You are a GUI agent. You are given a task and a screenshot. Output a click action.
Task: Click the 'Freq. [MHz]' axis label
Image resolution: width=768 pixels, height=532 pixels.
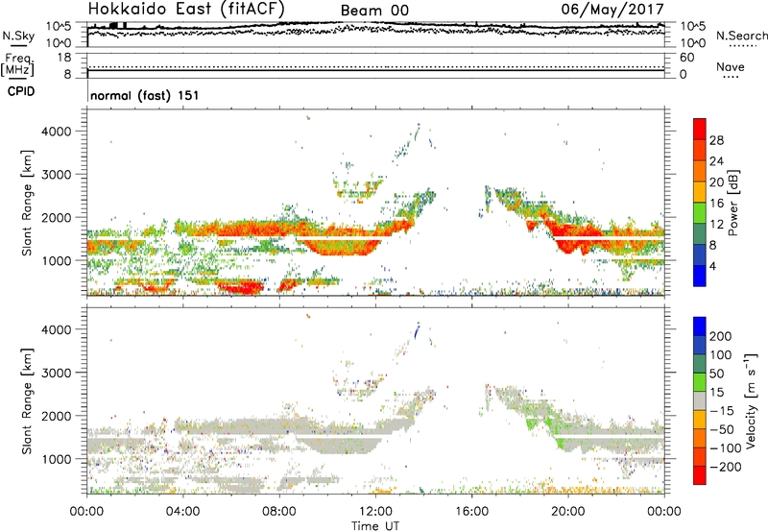click(x=17, y=65)
